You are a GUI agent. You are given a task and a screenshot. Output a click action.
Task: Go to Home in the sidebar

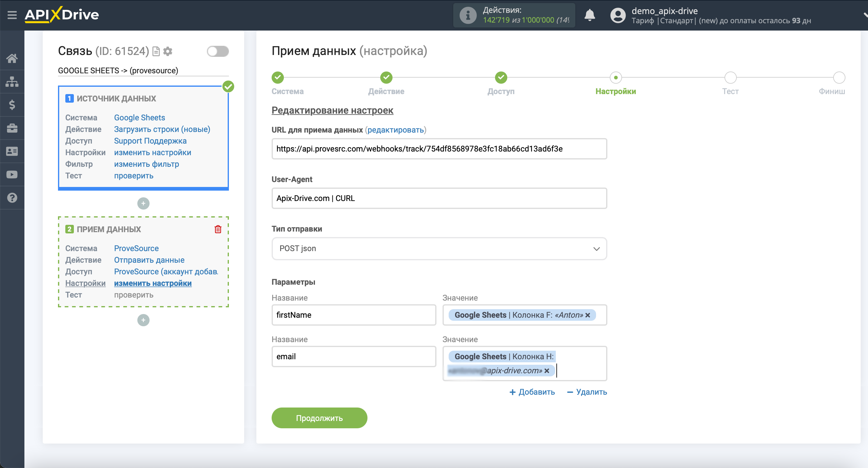[12, 58]
